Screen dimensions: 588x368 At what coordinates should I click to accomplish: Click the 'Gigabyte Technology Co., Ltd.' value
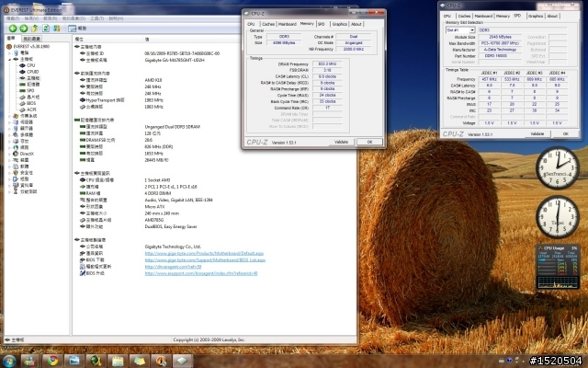[173, 247]
